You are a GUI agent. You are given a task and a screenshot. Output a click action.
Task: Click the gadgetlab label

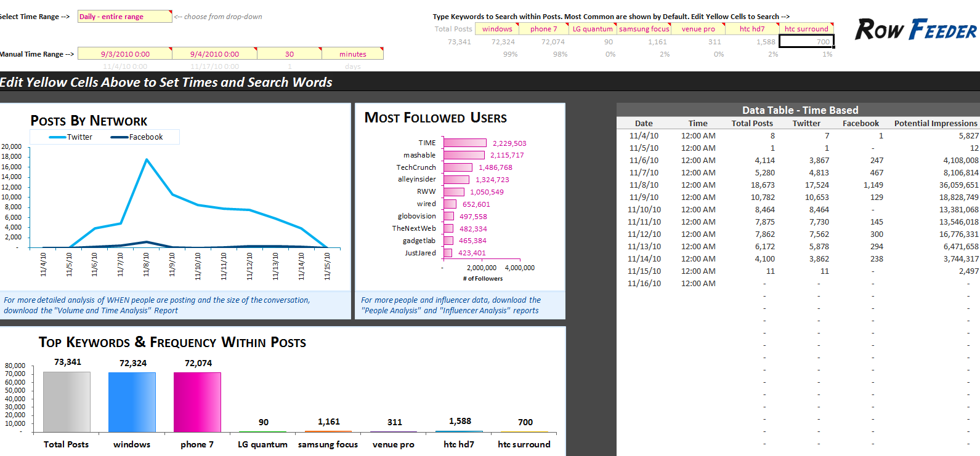419,241
